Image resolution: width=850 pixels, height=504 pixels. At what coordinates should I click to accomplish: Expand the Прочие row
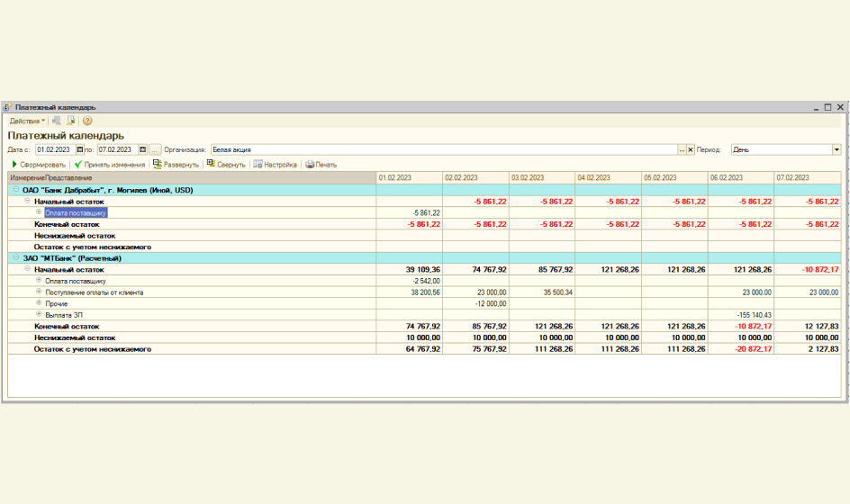tap(39, 303)
